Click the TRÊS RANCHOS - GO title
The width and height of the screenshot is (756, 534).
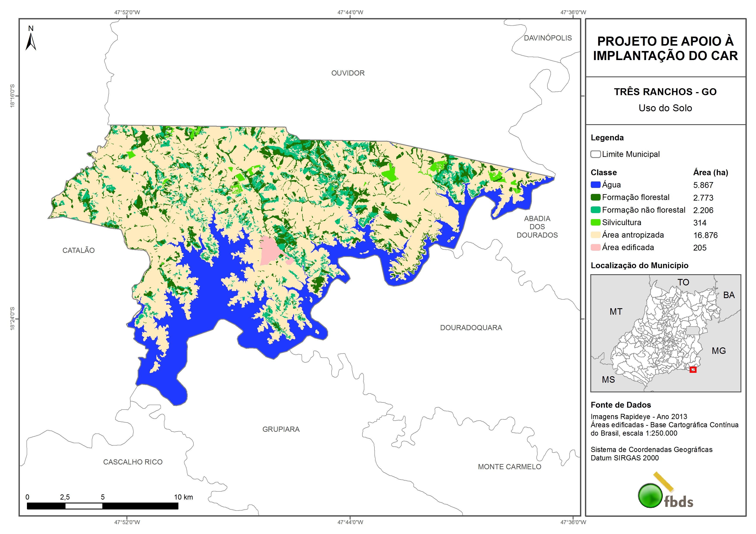coord(665,92)
